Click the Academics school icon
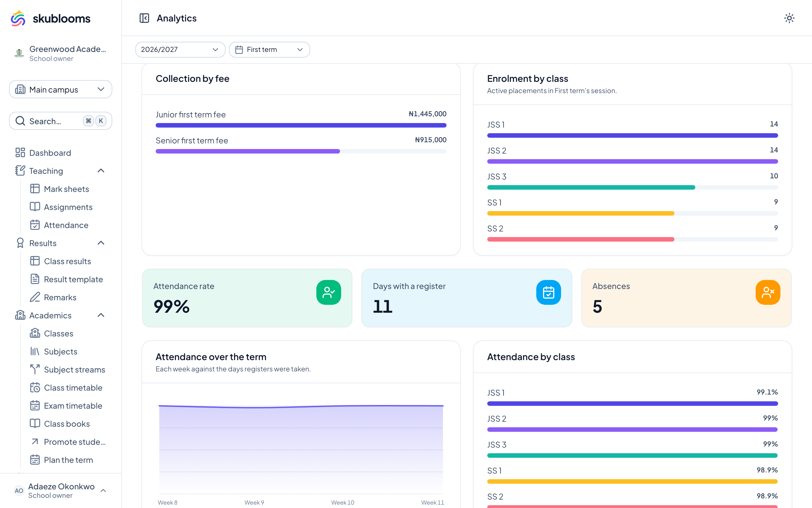Screen dimensions: 812x508 coord(20,315)
